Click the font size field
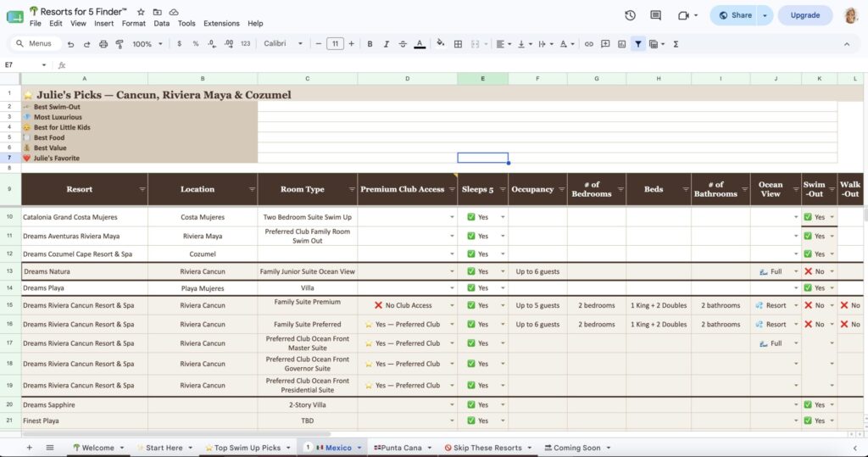The image size is (868, 457). point(335,44)
